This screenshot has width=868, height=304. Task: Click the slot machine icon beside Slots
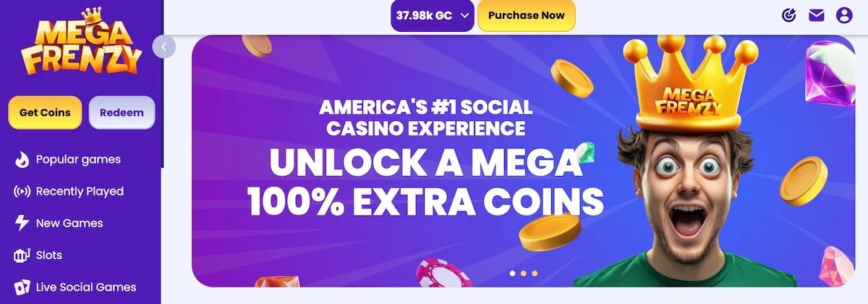pyautogui.click(x=22, y=256)
